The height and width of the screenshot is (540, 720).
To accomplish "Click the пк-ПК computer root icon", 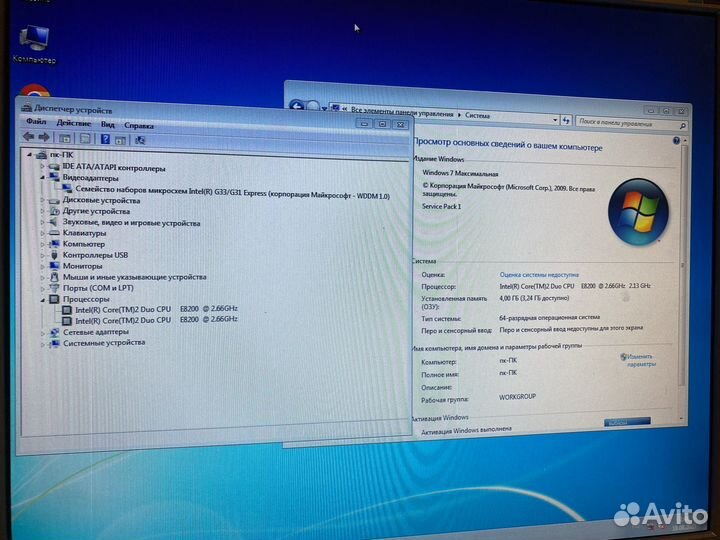I will pyautogui.click(x=41, y=155).
